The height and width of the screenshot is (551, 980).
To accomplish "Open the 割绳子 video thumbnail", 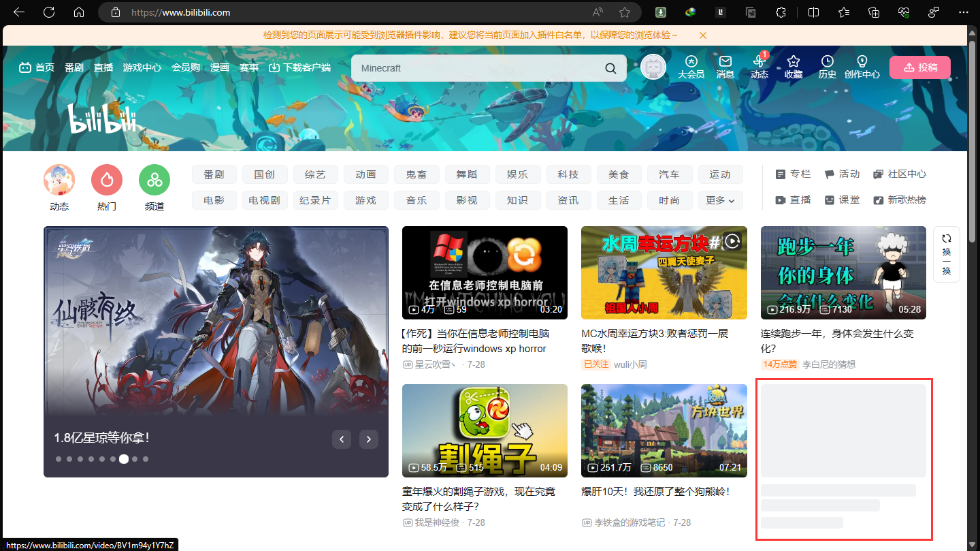I will click(x=485, y=430).
